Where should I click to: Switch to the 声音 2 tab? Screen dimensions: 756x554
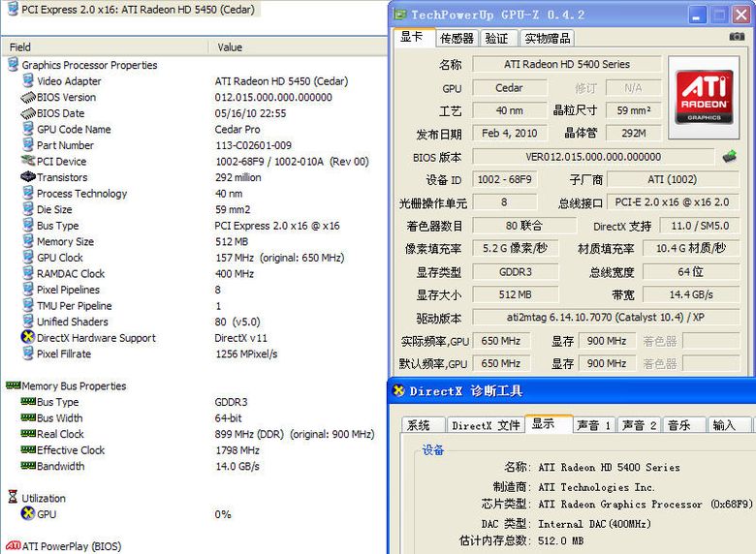pyautogui.click(x=639, y=425)
